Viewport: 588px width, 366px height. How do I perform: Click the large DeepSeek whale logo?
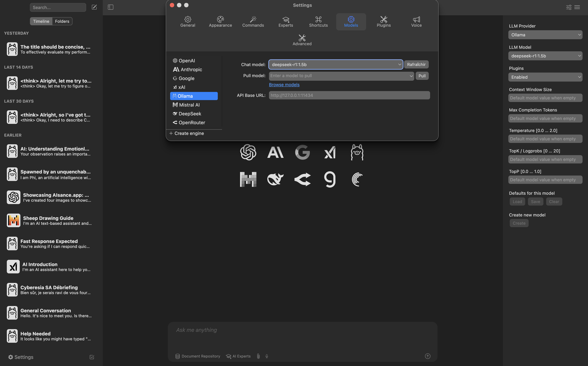click(275, 179)
